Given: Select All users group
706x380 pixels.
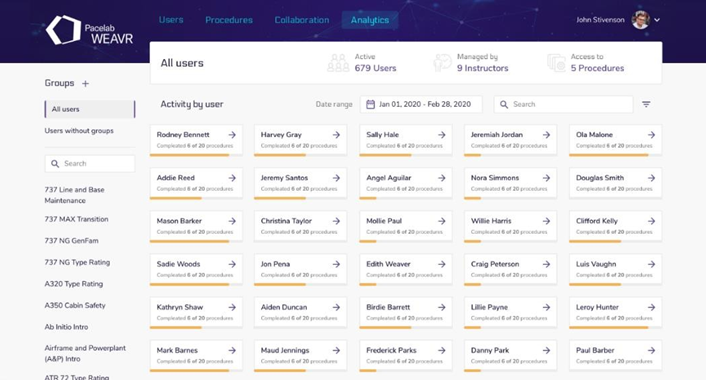Looking at the screenshot, I should coord(90,109).
